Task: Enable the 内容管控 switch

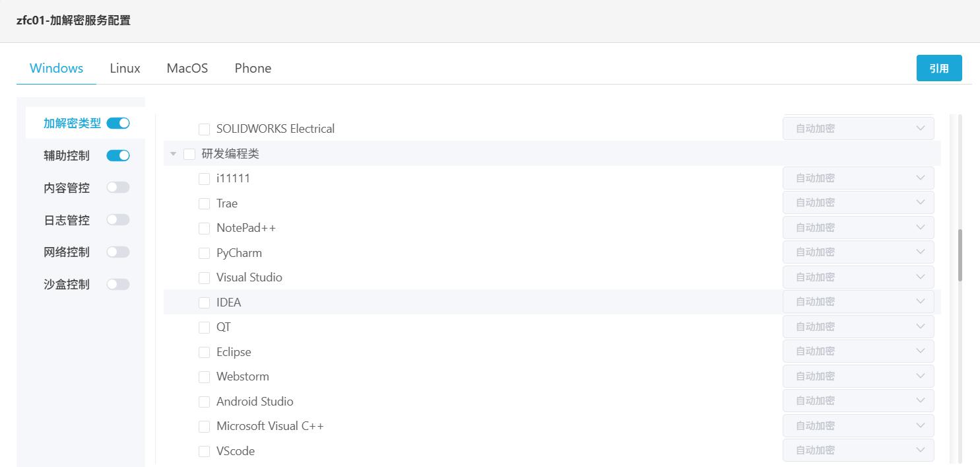Action: tap(118, 188)
